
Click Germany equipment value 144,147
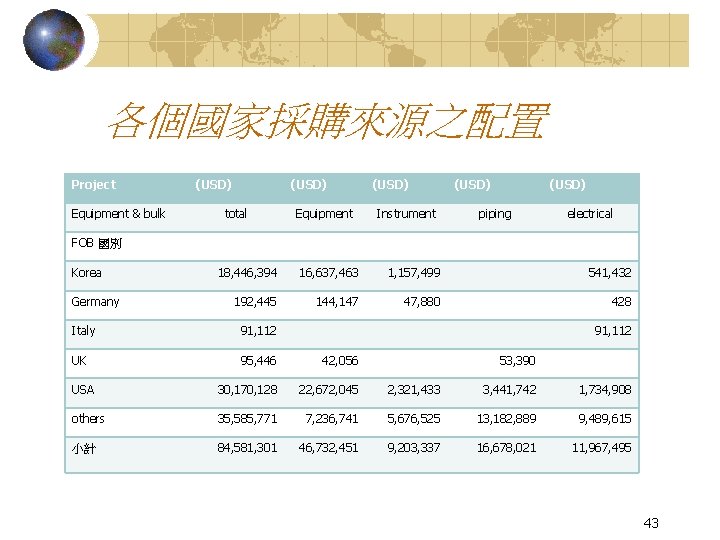337,302
